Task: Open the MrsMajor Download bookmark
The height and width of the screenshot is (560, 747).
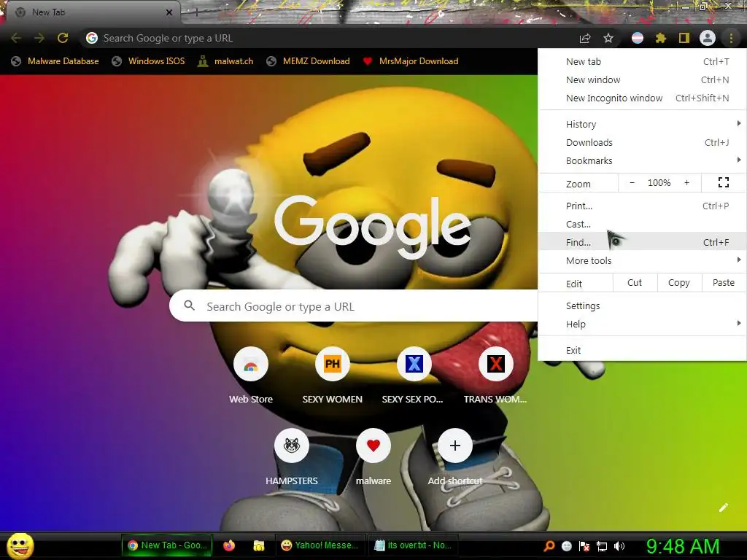Action: [x=411, y=61]
